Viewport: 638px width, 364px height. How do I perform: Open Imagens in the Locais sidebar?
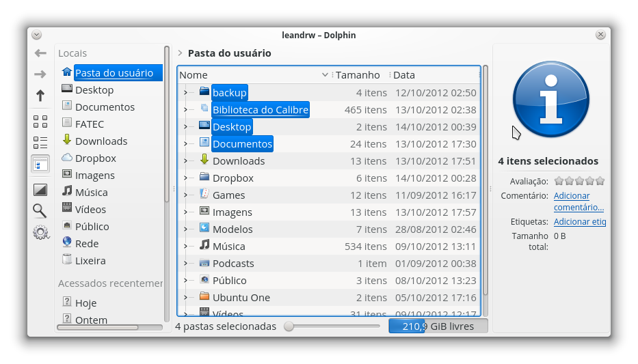95,175
